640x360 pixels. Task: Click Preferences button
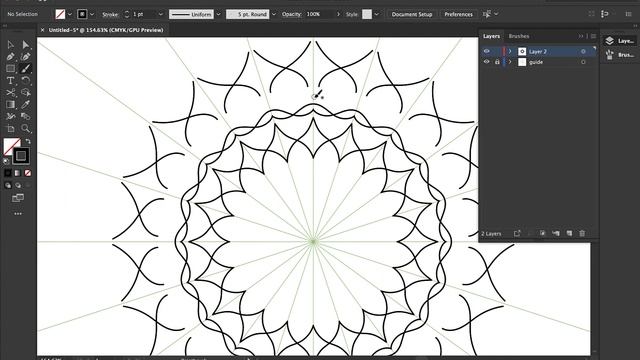pyautogui.click(x=458, y=14)
